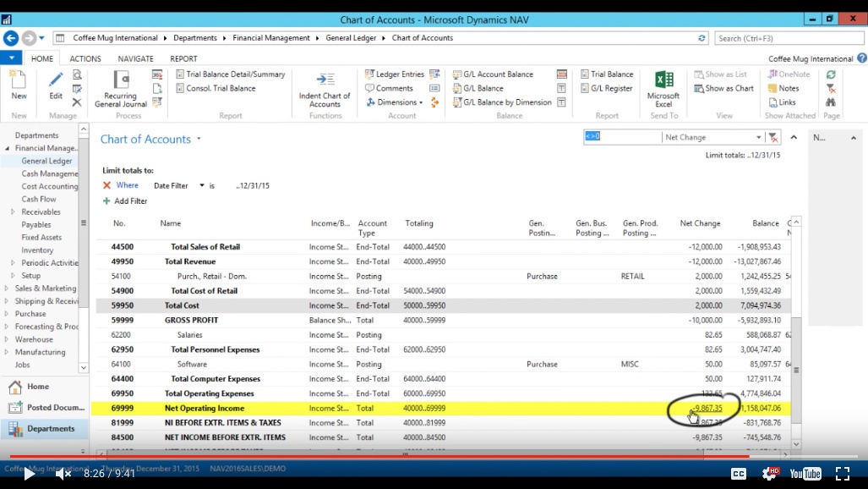Open the Consol. Trial Balance report

click(x=216, y=88)
